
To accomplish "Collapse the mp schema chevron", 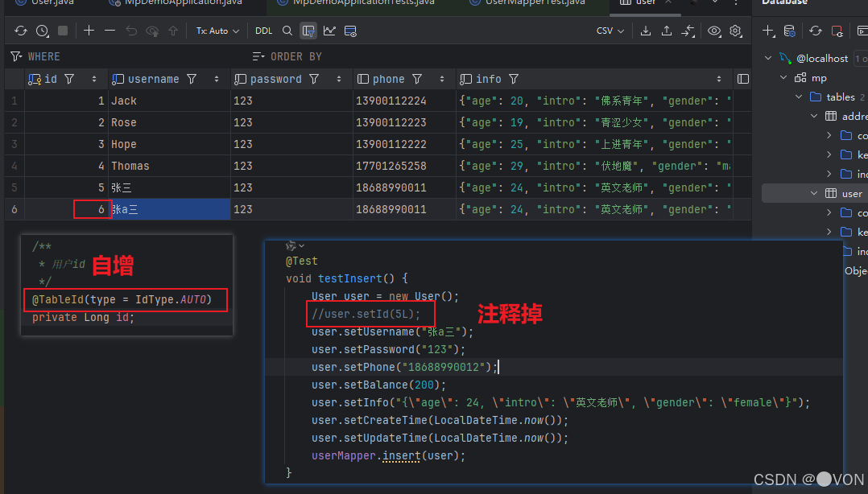I will [783, 77].
